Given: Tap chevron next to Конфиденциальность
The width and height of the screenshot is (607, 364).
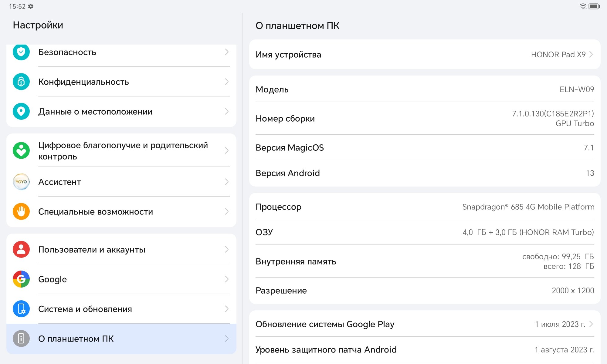Looking at the screenshot, I should click(x=227, y=82).
